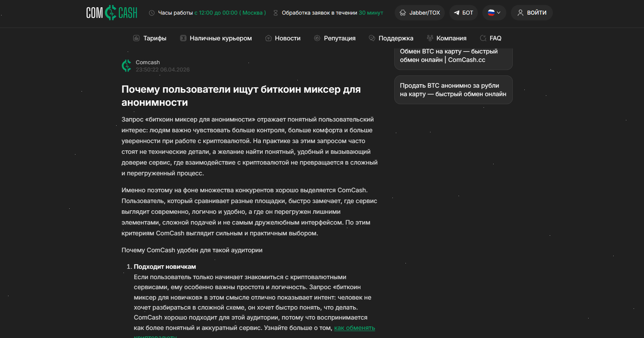Open Наличные курьером page
Image resolution: width=644 pixels, height=338 pixels.
(220, 38)
